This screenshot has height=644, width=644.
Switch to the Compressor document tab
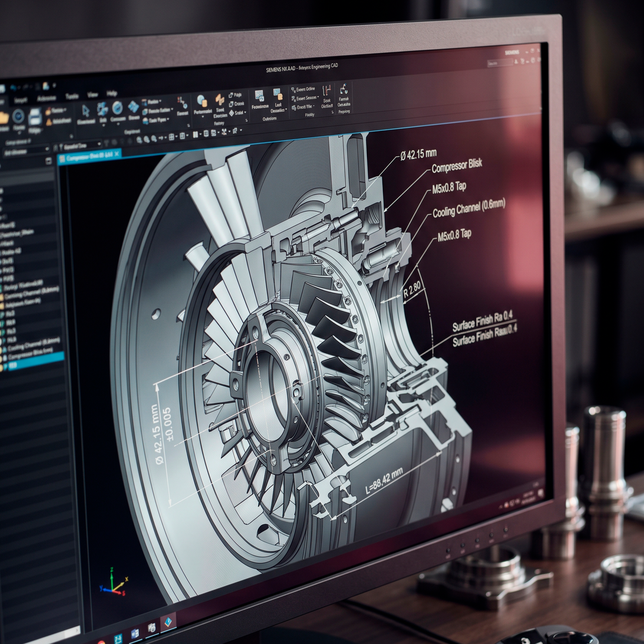click(90, 156)
